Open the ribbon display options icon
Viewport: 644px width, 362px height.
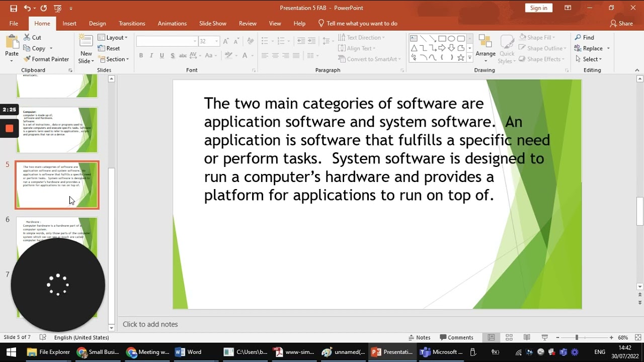568,8
